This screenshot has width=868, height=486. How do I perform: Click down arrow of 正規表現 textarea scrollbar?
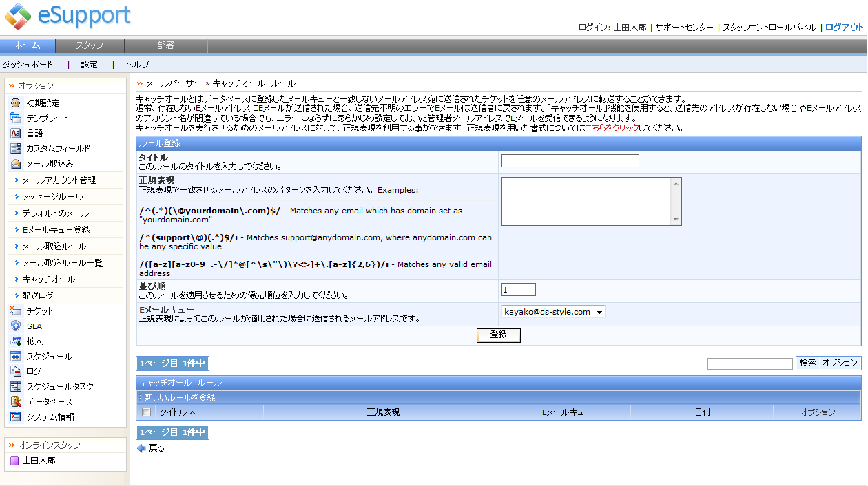tap(676, 220)
